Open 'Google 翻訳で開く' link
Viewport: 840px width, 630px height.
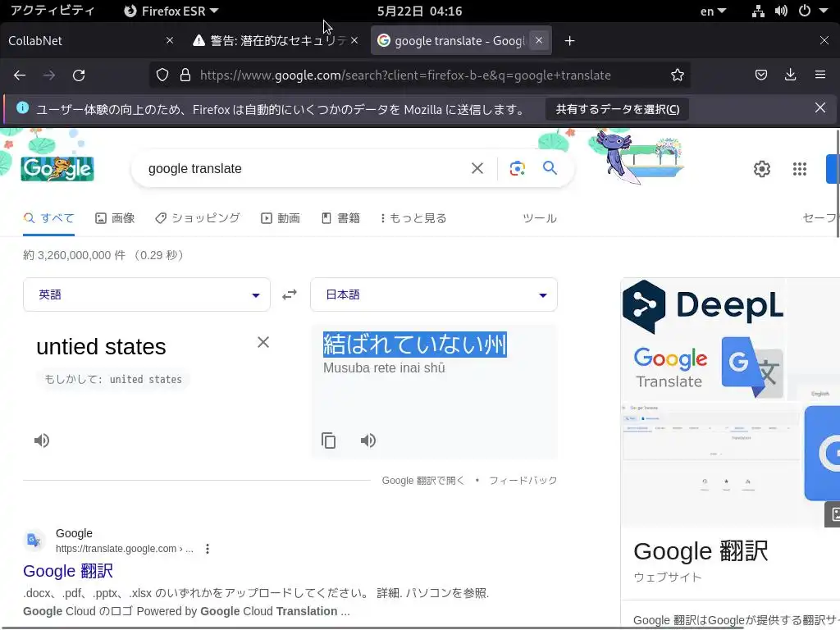point(422,481)
